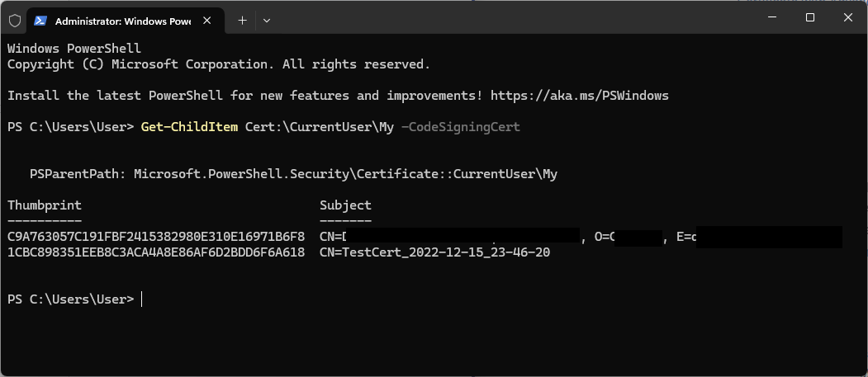Click the PowerShell icon on the tab
The image size is (868, 377).
click(x=40, y=21)
